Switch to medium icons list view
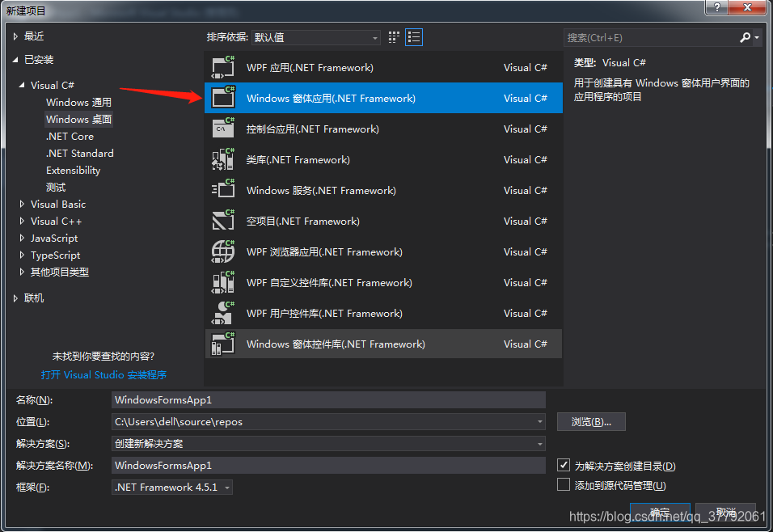 pos(414,37)
